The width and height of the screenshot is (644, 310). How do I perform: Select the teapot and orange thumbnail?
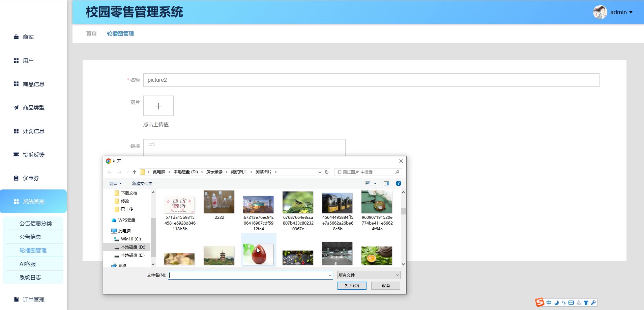(x=377, y=255)
